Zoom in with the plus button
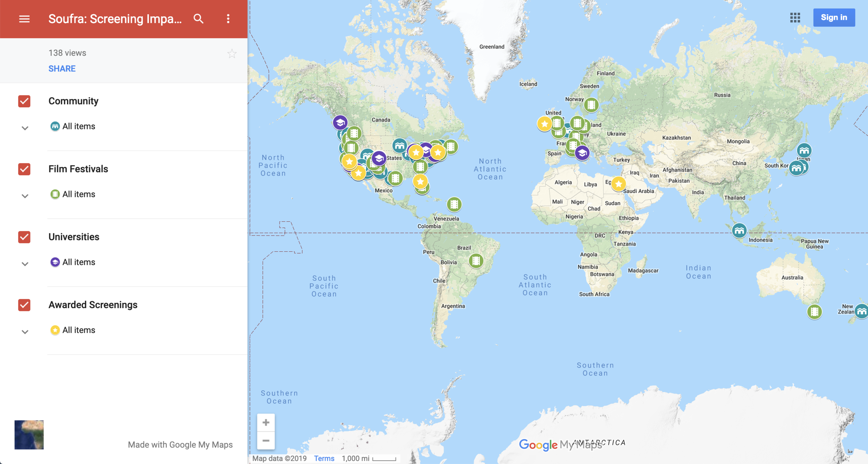Screen dimensions: 868x464 [x=266, y=422]
